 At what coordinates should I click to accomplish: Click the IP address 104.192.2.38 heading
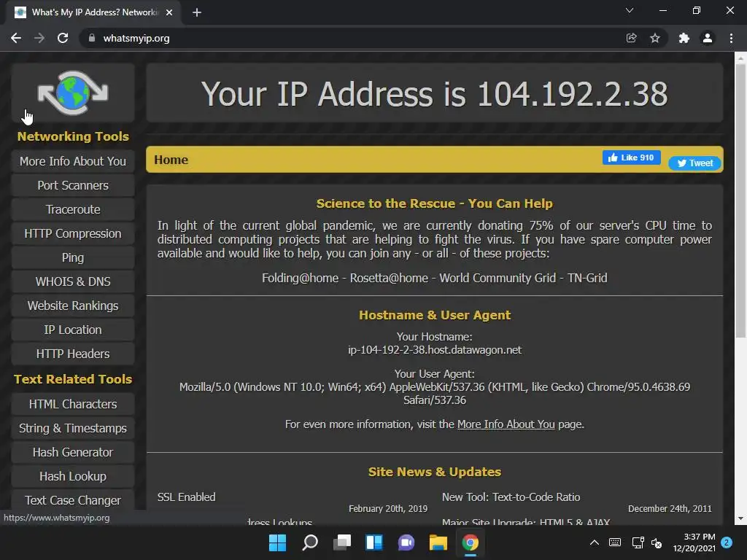point(572,93)
